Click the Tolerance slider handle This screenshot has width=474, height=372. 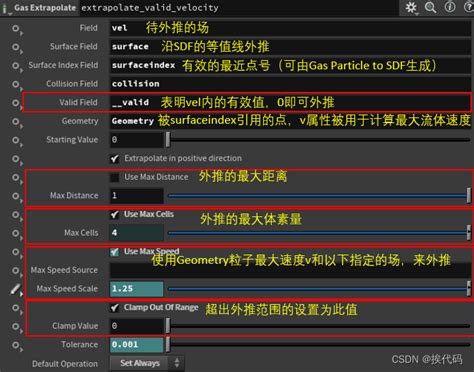click(x=168, y=344)
